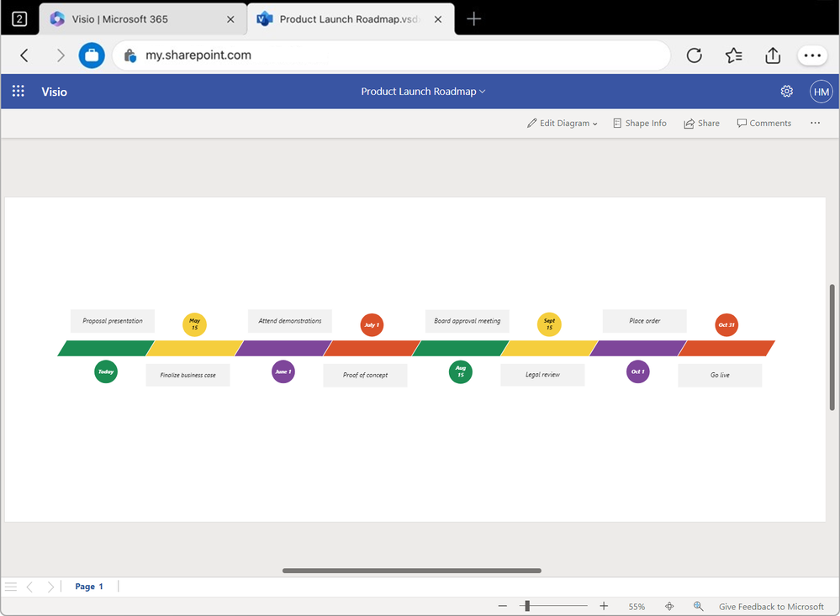The image size is (840, 616).
Task: Open the Comments pane
Action: click(x=763, y=123)
